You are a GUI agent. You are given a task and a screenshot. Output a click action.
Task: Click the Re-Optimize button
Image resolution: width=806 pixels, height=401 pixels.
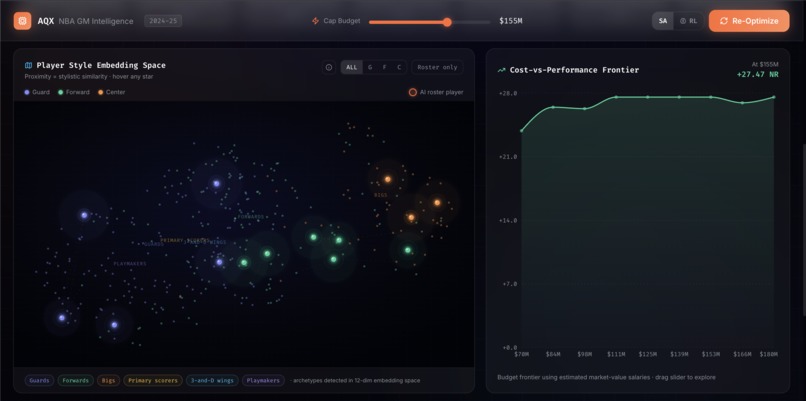[x=749, y=21]
